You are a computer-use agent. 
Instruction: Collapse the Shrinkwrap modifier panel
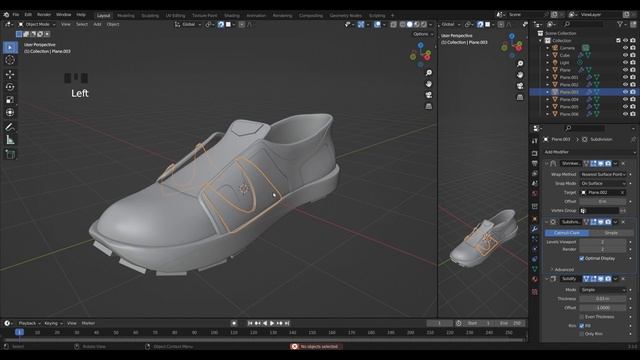pos(547,163)
